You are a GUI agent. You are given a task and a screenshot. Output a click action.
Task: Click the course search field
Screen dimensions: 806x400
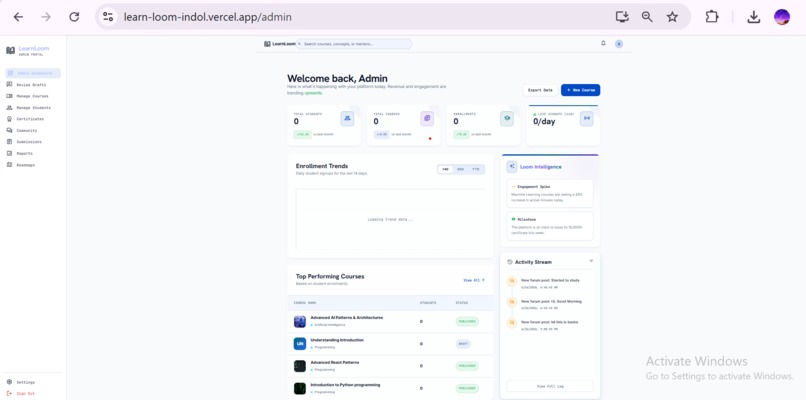(x=354, y=44)
